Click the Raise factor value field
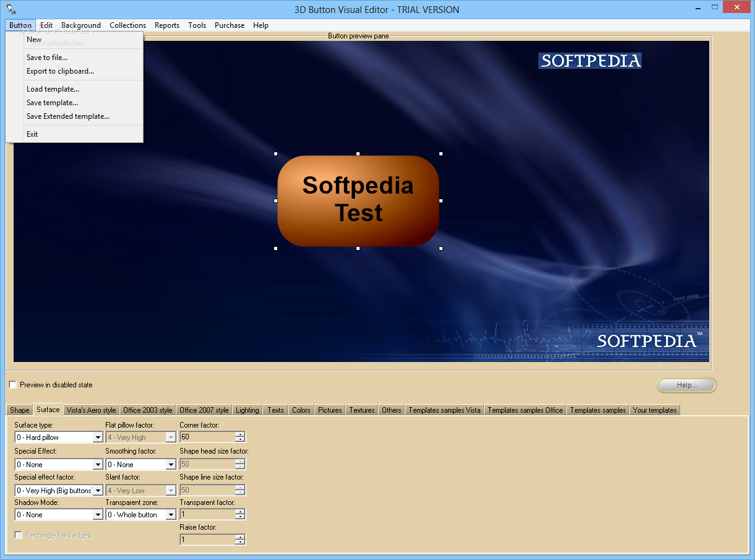The image size is (755, 560). click(207, 540)
